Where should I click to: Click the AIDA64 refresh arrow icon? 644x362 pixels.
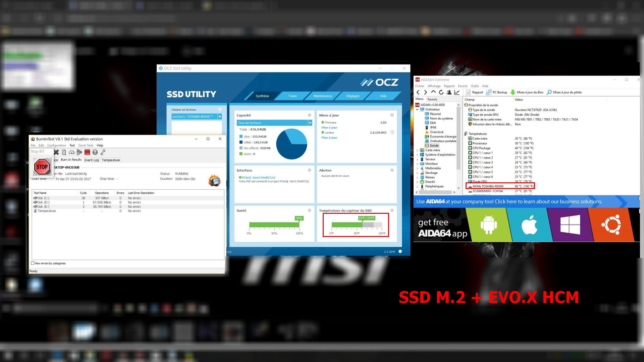point(441,92)
